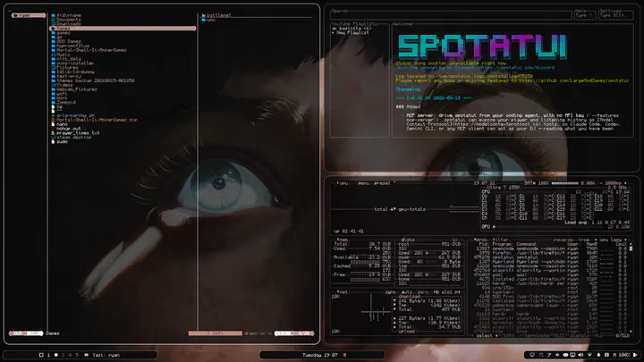Viewport: 644px width, 362px height.
Task: Click the volume speaker tray icon
Action: 580,355
